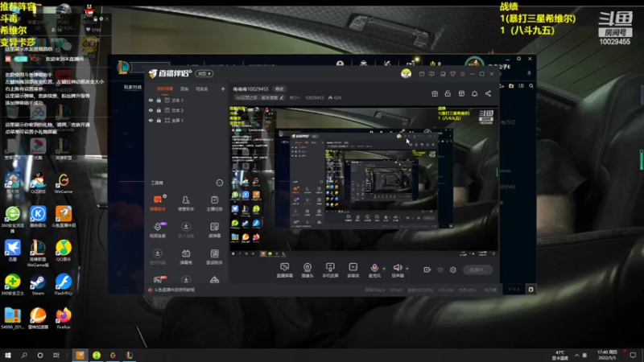
Task: Click the Steam desktop icon
Action: (x=38, y=285)
